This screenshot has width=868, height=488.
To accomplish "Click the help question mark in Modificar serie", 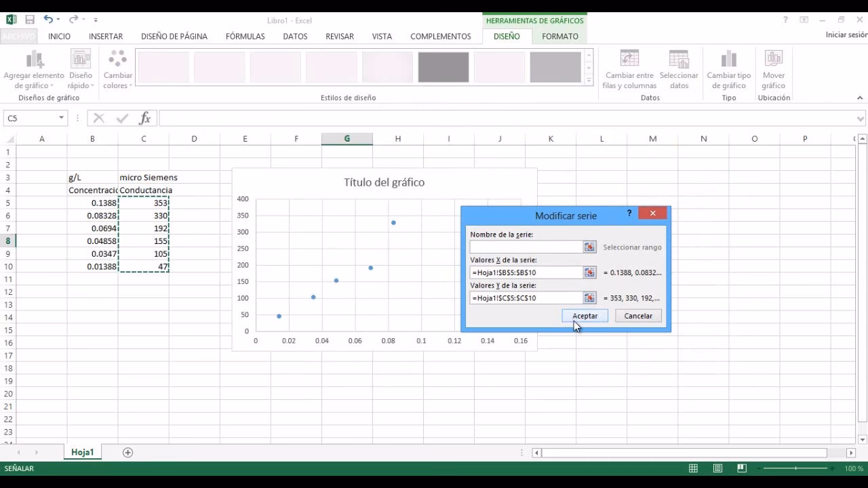I will (629, 213).
